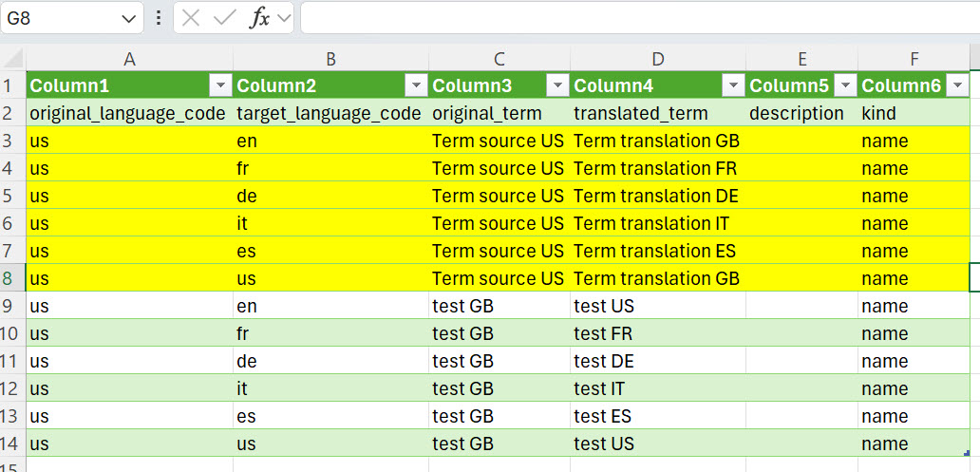Click the cell 'description'

click(x=801, y=113)
